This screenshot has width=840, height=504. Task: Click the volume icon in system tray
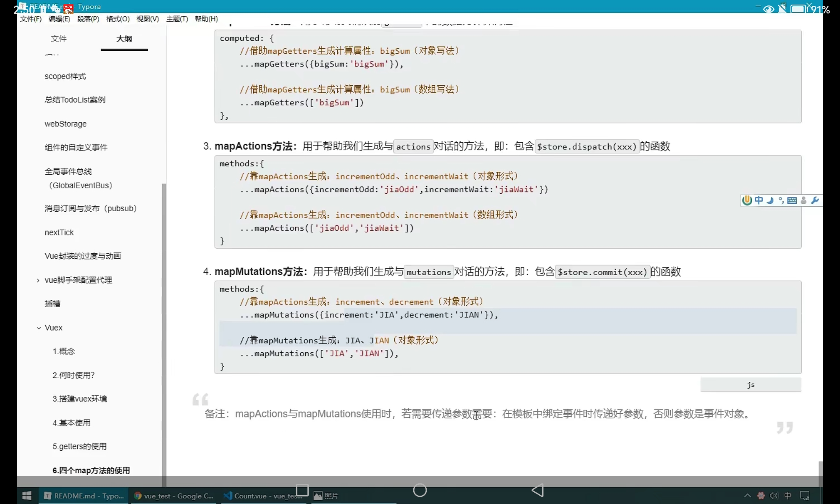click(774, 496)
